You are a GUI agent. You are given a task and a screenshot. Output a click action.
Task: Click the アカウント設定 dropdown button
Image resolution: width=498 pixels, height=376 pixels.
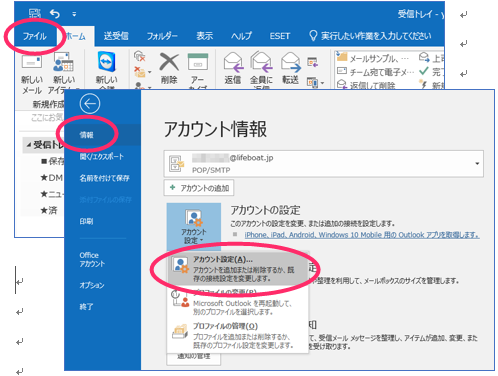click(x=194, y=227)
